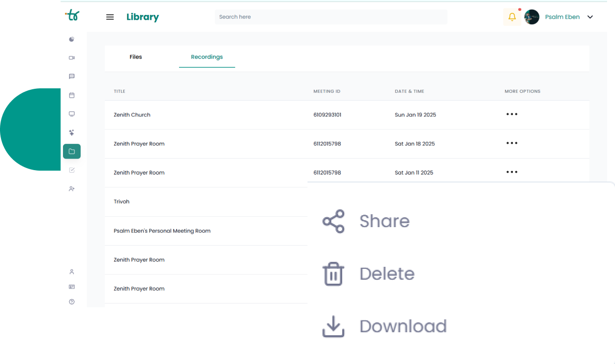
Task: Click the hamburger menu icon beside Library
Action: tap(110, 17)
